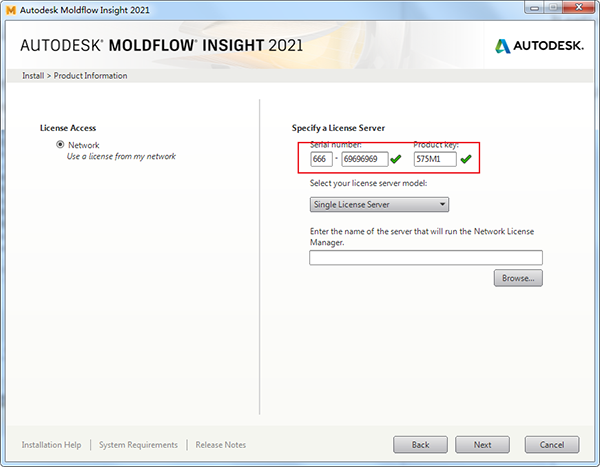Click the Moldflow M icon in title bar

(11, 10)
